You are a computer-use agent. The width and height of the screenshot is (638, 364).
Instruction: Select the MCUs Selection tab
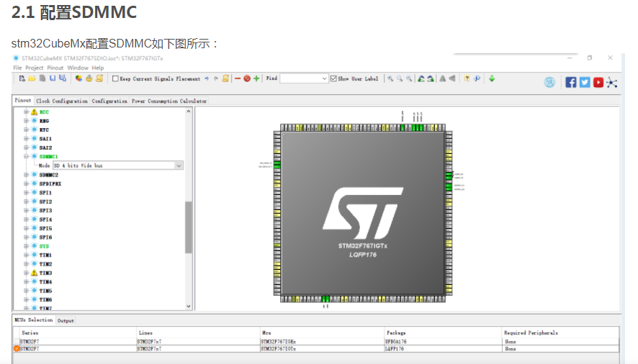(x=34, y=320)
